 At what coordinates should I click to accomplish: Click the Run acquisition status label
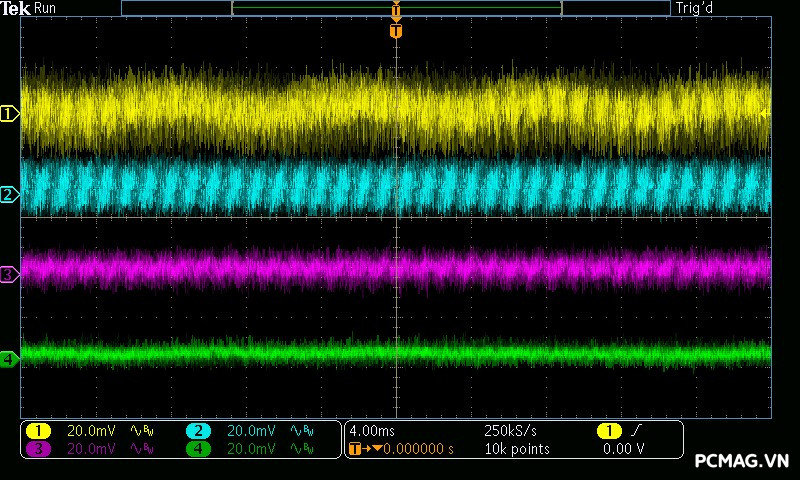46,8
